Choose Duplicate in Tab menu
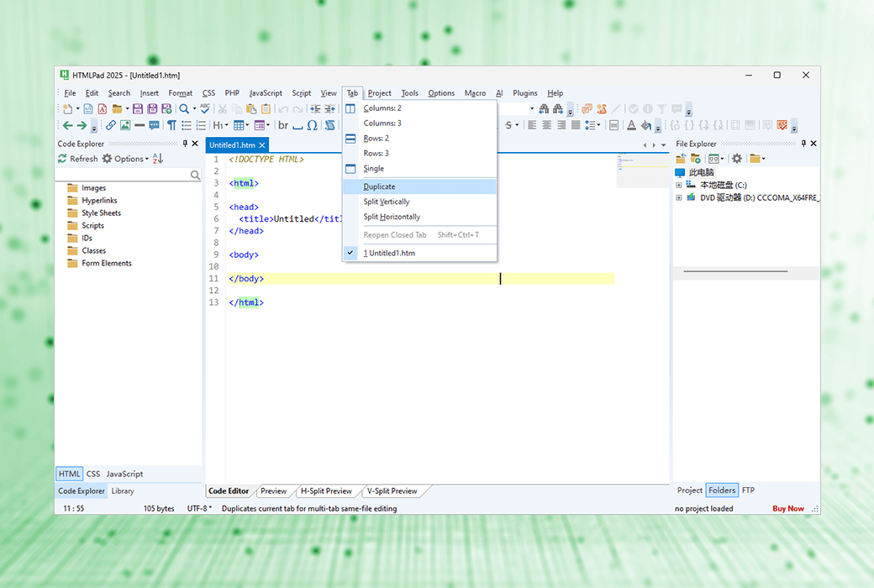874x588 pixels. (419, 186)
